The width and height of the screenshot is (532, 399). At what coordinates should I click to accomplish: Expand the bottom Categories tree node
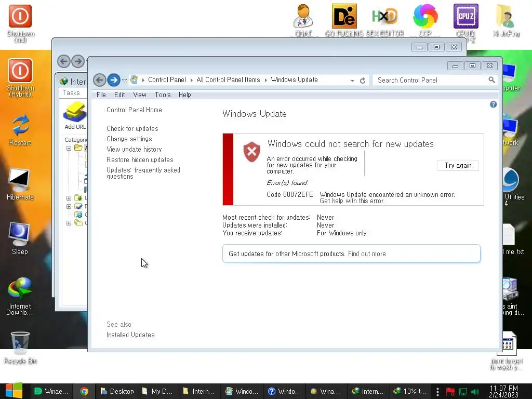point(69,223)
